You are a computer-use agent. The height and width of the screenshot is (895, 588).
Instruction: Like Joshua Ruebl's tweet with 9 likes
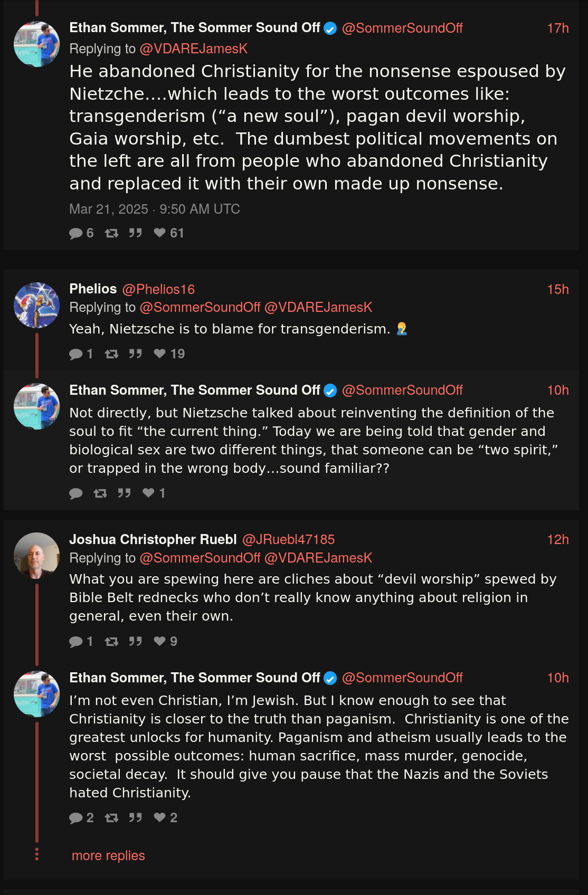159,641
